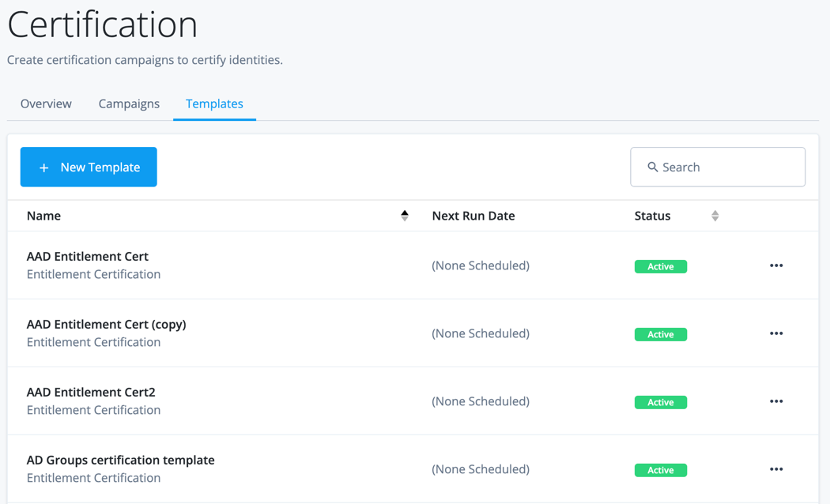The height and width of the screenshot is (504, 830).
Task: Click the Status column header
Action: click(652, 216)
